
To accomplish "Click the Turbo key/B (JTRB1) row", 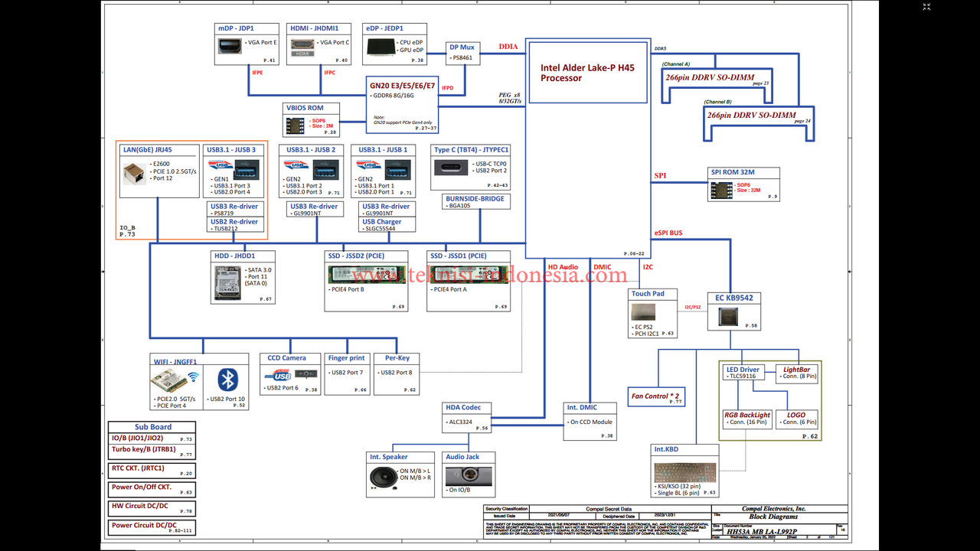I will [x=152, y=451].
